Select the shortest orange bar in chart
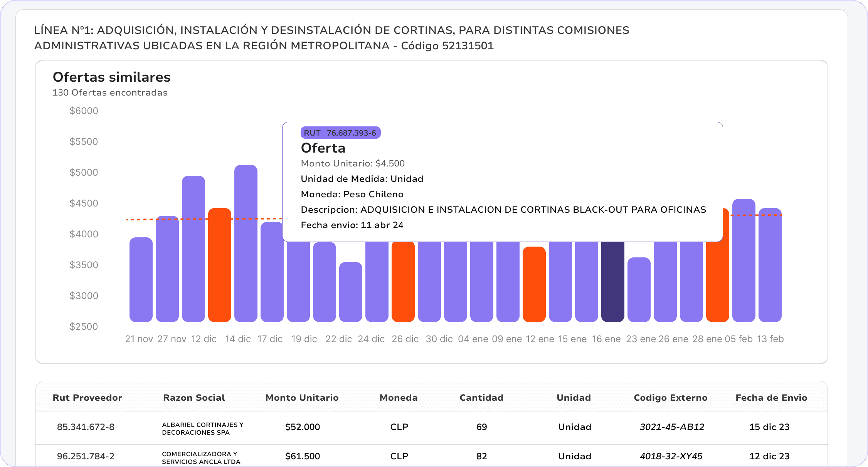Image resolution: width=868 pixels, height=467 pixels. pos(534,284)
